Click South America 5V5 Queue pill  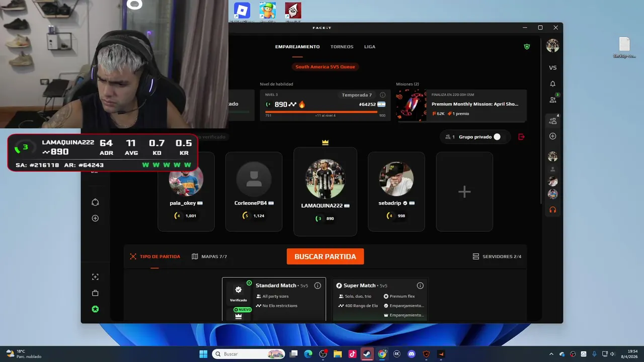pyautogui.click(x=325, y=67)
